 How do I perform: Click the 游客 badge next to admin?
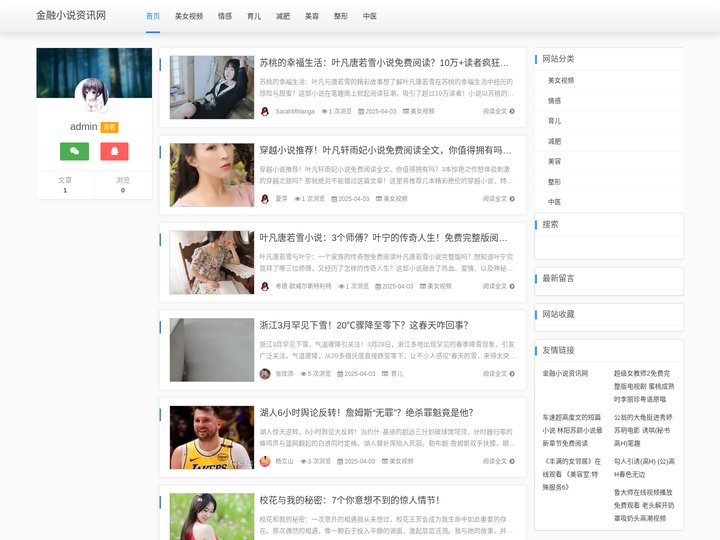tap(109, 127)
